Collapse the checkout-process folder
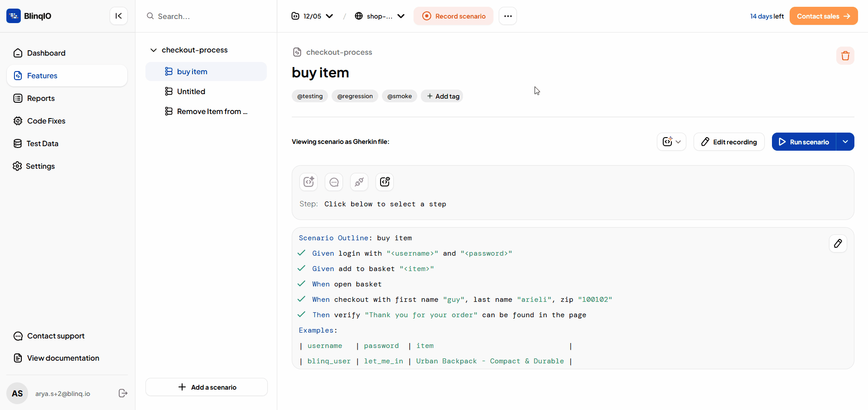Viewport: 868px width, 410px height. point(154,50)
